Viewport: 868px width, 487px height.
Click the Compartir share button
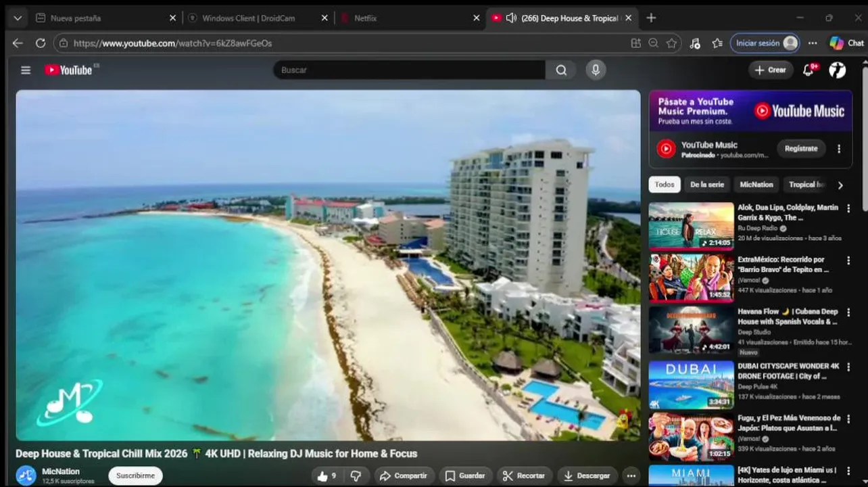click(x=404, y=476)
